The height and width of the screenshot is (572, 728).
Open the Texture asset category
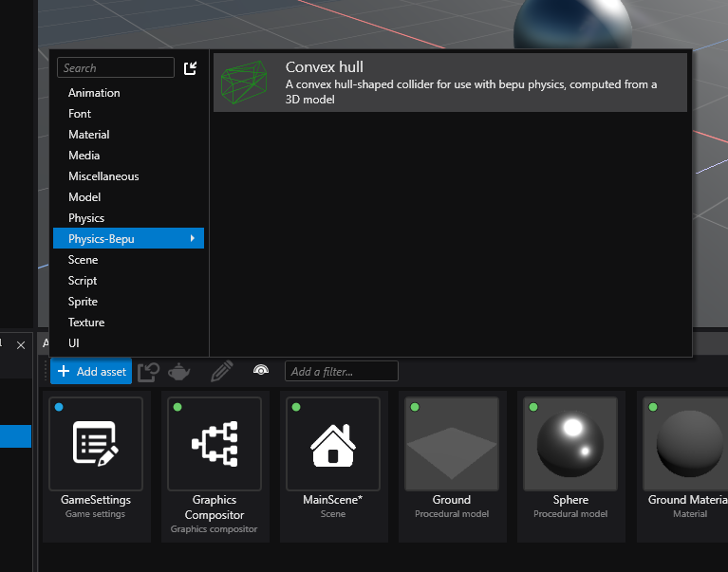point(86,323)
